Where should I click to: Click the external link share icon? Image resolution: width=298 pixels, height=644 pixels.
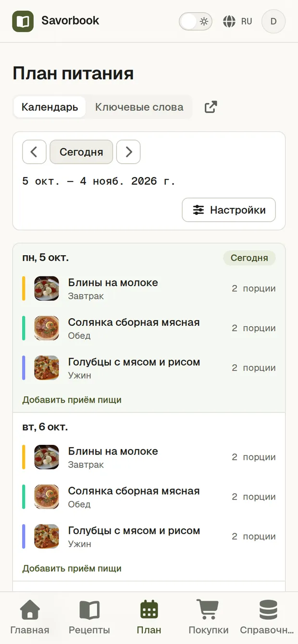[x=211, y=107]
